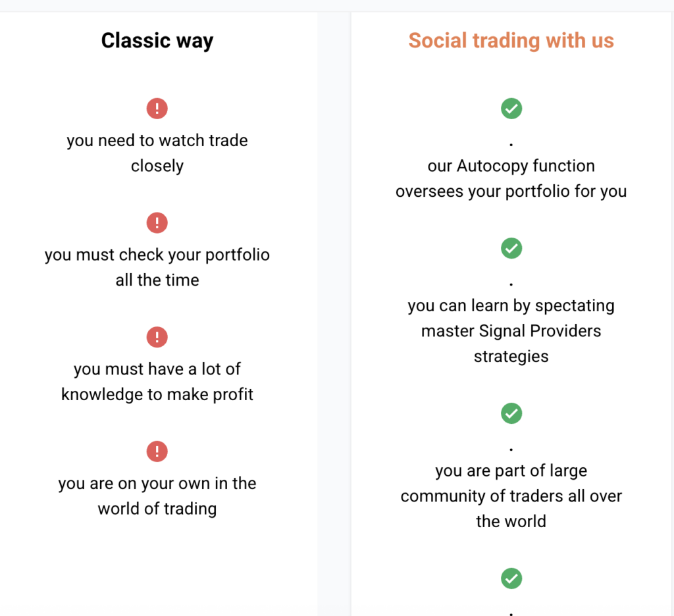Click green checkmark above community of traders text
The width and height of the screenshot is (674, 616).
[x=511, y=413]
